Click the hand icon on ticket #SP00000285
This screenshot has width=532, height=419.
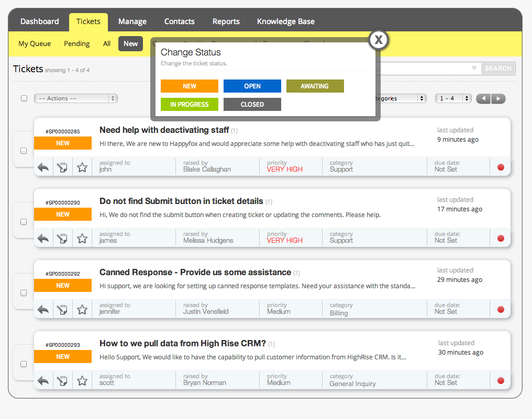coord(63,167)
